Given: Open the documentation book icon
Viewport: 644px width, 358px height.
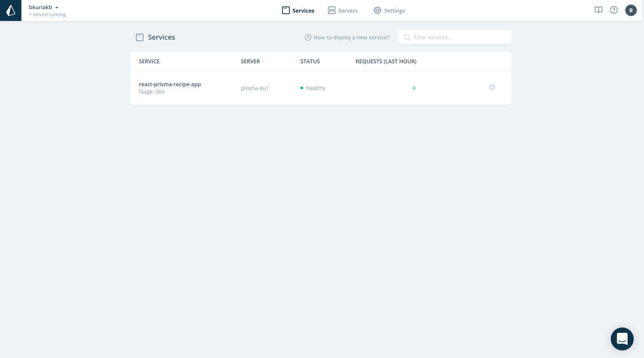Looking at the screenshot, I should 598,10.
